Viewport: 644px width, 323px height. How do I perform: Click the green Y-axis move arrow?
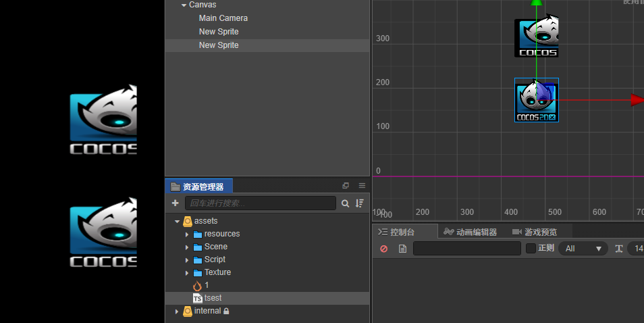(536, 3)
